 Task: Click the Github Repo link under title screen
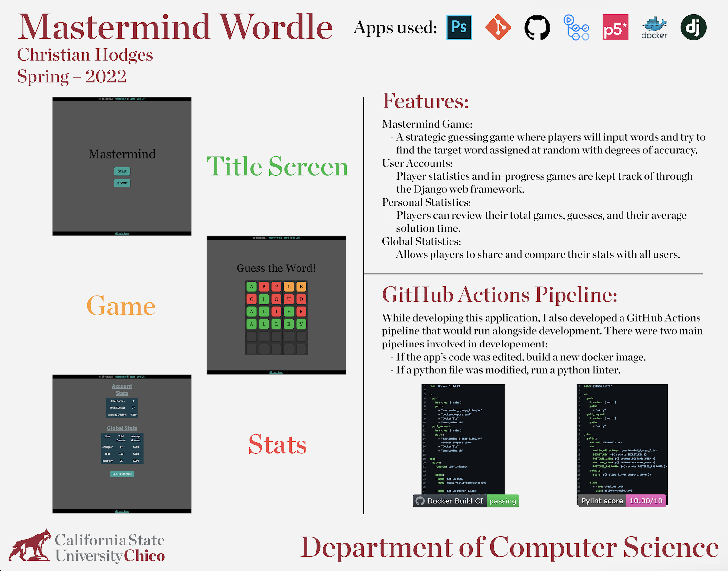pyautogui.click(x=122, y=234)
